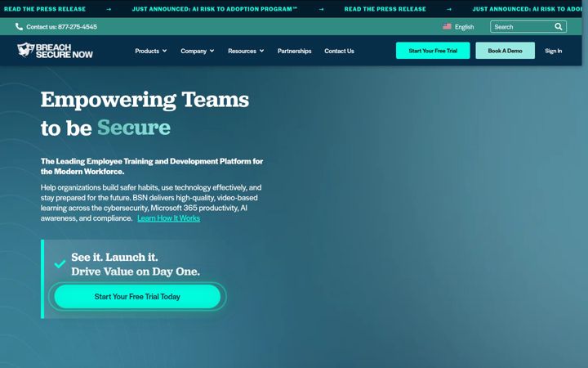588x368 pixels.
Task: Expand the Company menu chevron
Action: pos(212,51)
